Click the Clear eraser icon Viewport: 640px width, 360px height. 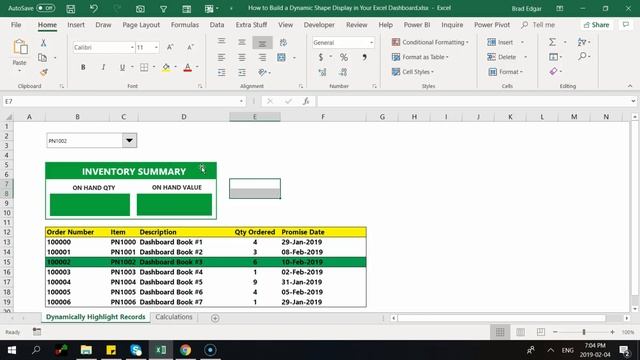coord(553,71)
